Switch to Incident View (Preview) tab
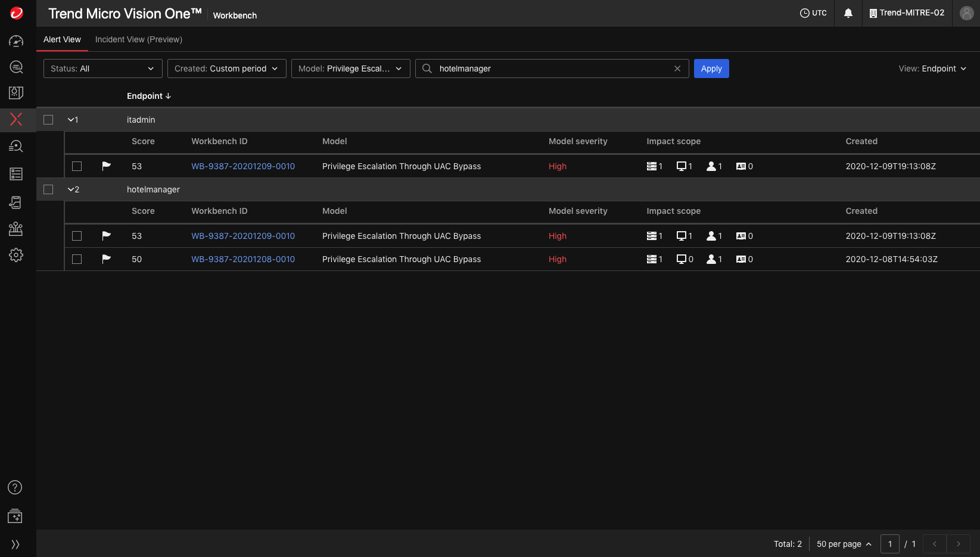Viewport: 980px width, 557px height. 138,39
